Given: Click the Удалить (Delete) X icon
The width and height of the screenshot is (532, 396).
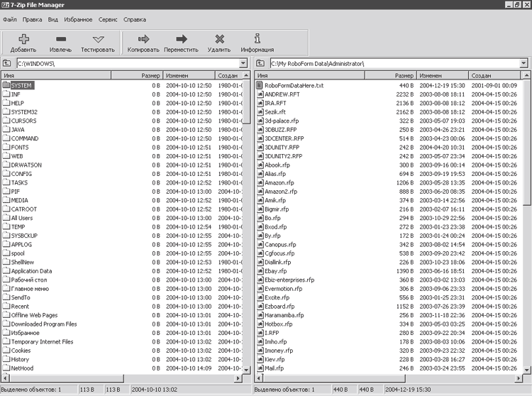Looking at the screenshot, I should 218,40.
